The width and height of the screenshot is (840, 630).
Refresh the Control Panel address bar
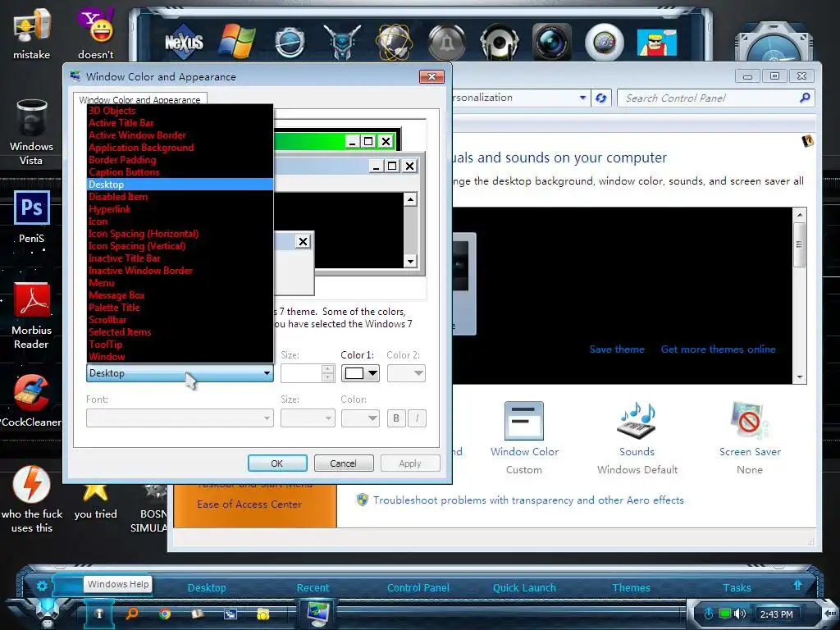click(x=600, y=98)
